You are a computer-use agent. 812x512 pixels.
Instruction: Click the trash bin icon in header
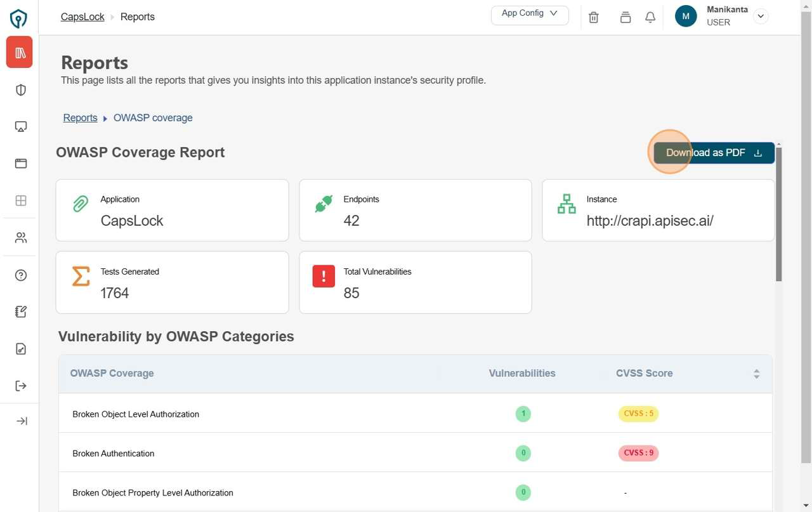click(x=594, y=17)
